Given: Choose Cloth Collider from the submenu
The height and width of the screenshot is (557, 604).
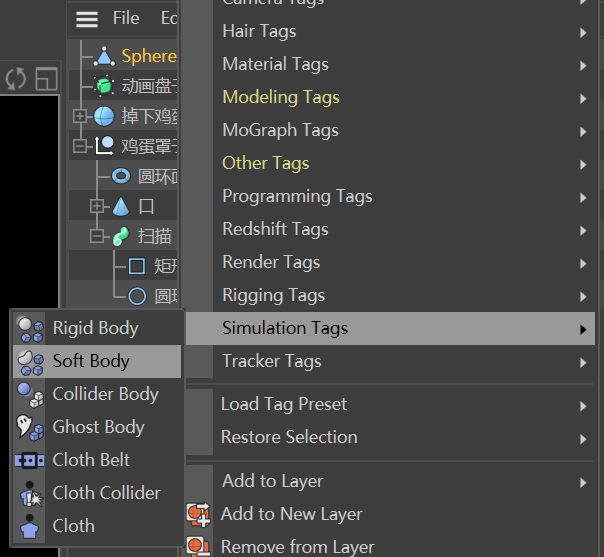Looking at the screenshot, I should click(97, 493).
